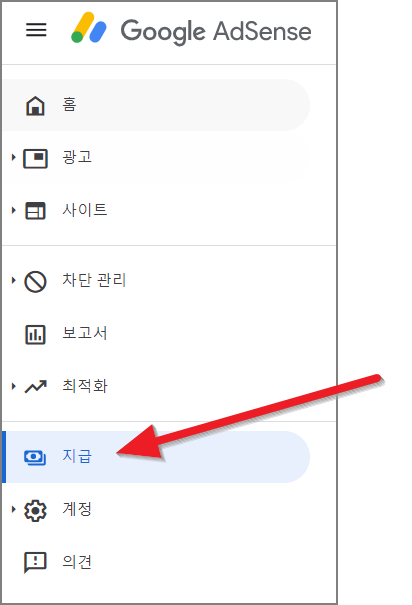The width and height of the screenshot is (412, 605).
Task: Open the hamburger main menu
Action: [36, 30]
